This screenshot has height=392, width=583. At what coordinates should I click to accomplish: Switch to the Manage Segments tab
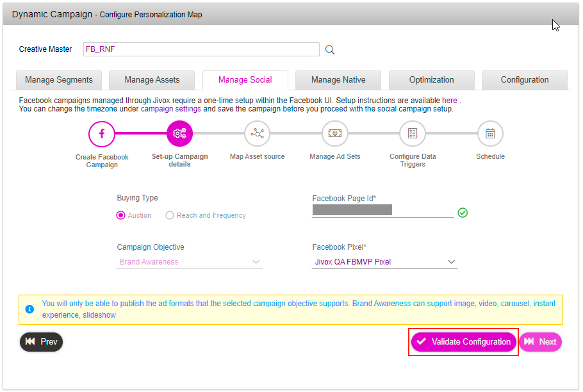59,80
